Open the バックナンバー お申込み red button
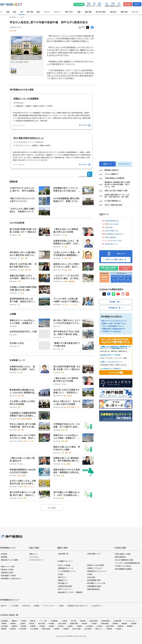 [126, 268]
